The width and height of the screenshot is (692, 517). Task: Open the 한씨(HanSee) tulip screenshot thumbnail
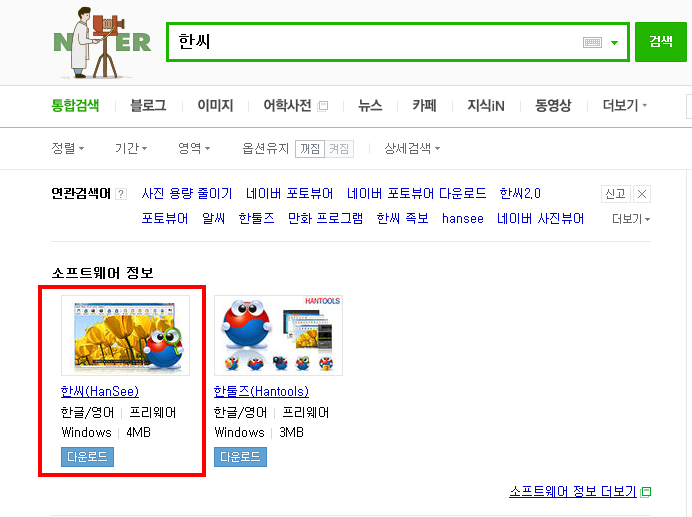pos(126,336)
